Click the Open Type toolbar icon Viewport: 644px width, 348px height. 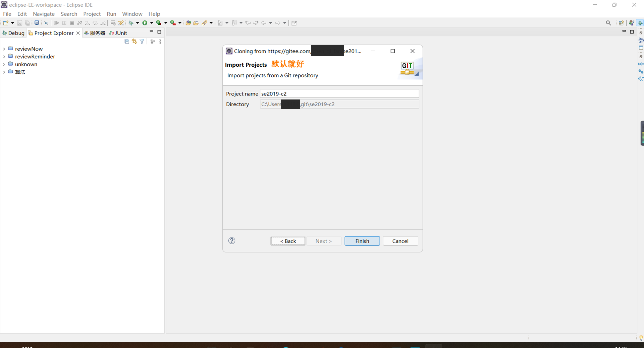(188, 23)
